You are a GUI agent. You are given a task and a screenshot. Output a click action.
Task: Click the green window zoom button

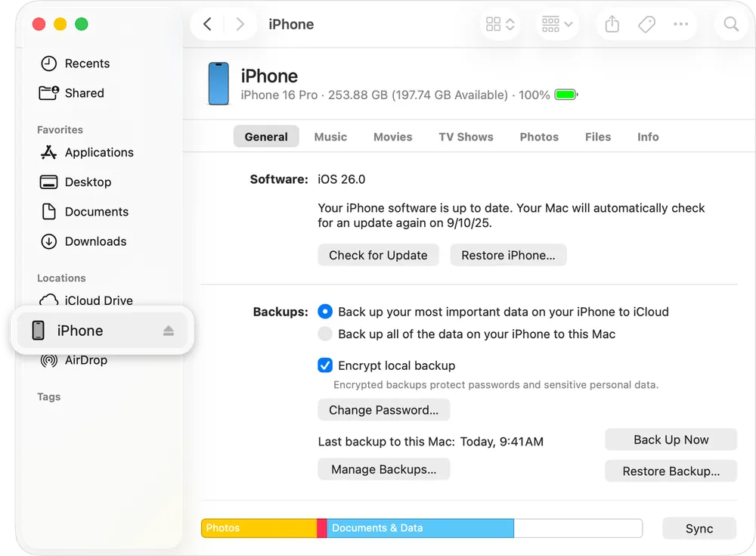(x=82, y=23)
